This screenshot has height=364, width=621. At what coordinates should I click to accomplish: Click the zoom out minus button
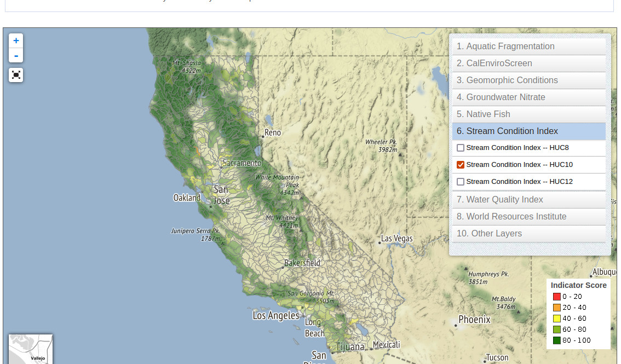(16, 55)
